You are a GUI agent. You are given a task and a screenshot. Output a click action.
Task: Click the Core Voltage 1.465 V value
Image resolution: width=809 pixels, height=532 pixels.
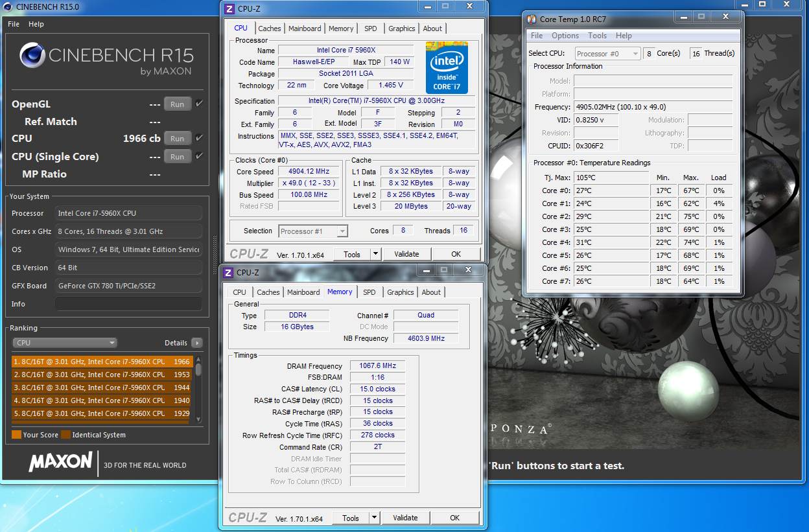pos(391,85)
